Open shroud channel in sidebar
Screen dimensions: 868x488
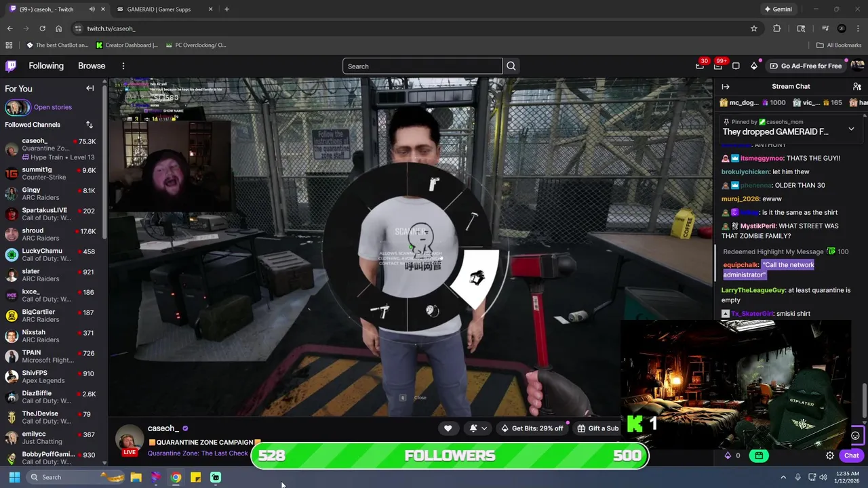[x=53, y=234]
